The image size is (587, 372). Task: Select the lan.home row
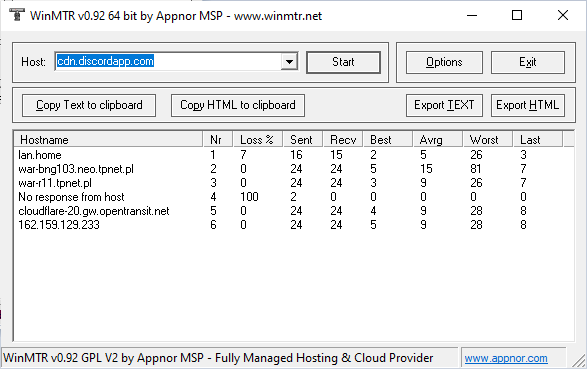pyautogui.click(x=294, y=155)
